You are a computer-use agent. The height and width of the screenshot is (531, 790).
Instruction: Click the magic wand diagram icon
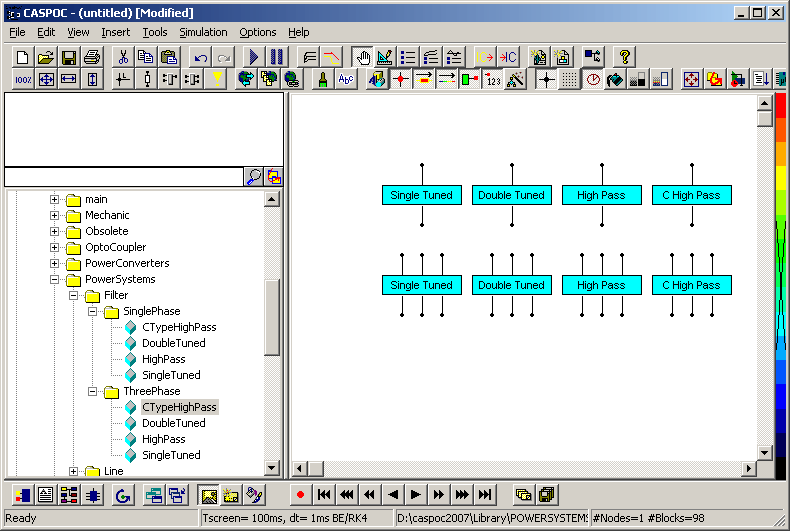pyautogui.click(x=515, y=79)
